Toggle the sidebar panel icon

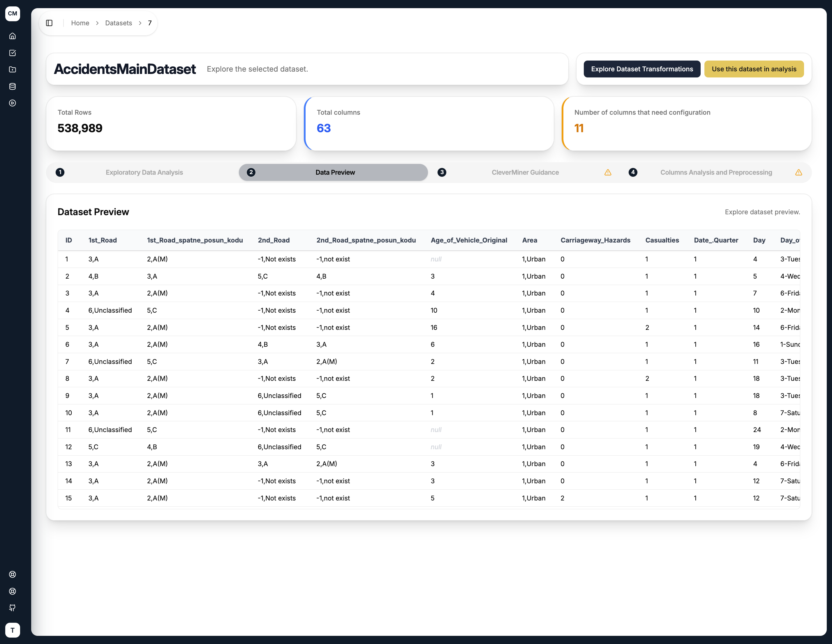point(49,23)
